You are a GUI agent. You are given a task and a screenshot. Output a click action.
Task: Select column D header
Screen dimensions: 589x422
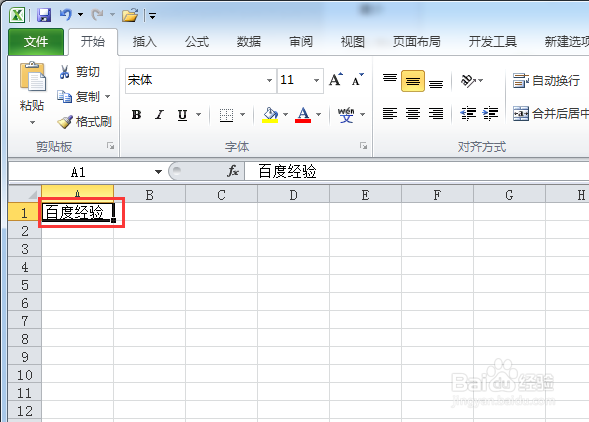pyautogui.click(x=293, y=195)
